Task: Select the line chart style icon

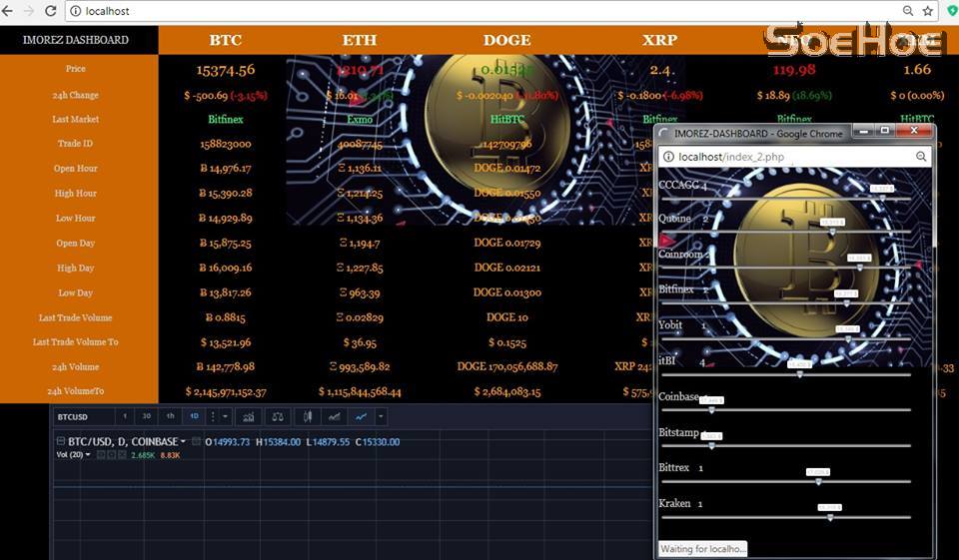Action: click(361, 416)
